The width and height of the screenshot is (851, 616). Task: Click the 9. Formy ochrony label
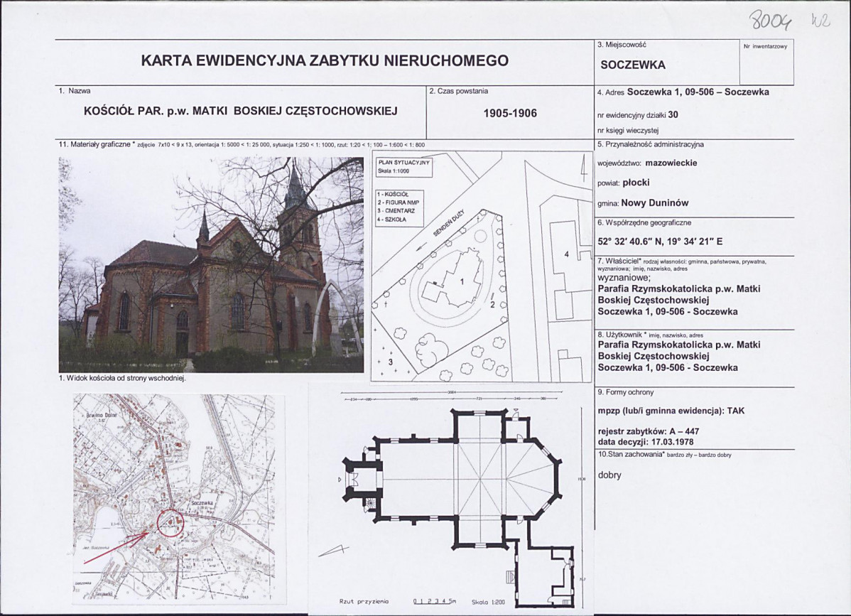626,392
